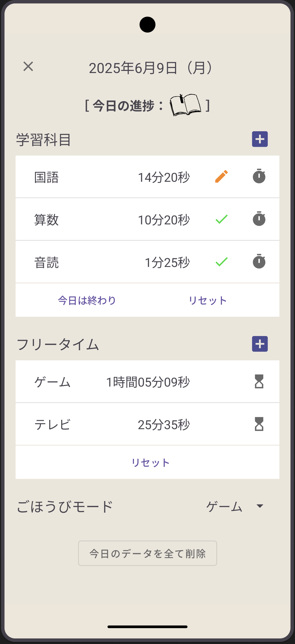The height and width of the screenshot is (644, 295).
Task: Open the ごほうびモード dropdown arrow
Action: [x=260, y=506]
